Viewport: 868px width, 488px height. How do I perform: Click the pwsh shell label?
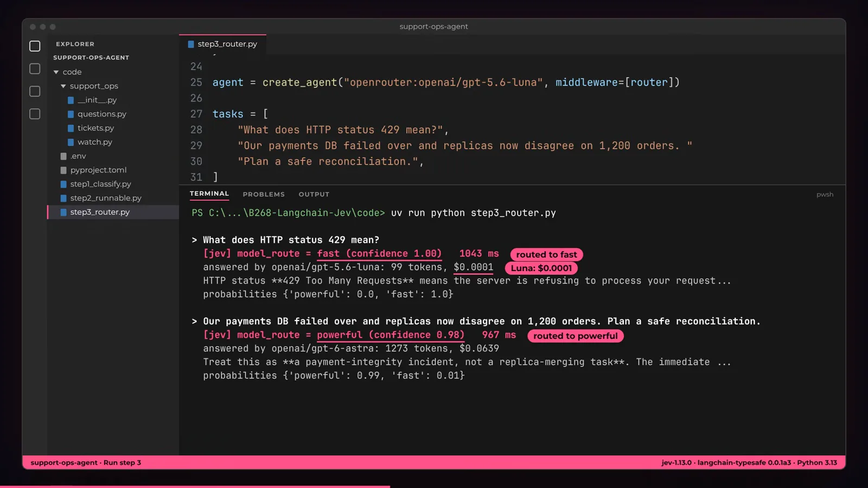(x=825, y=195)
